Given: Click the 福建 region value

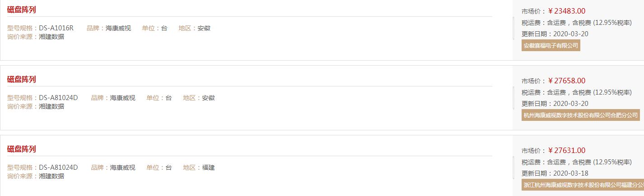Looking at the screenshot, I should pos(208,167).
